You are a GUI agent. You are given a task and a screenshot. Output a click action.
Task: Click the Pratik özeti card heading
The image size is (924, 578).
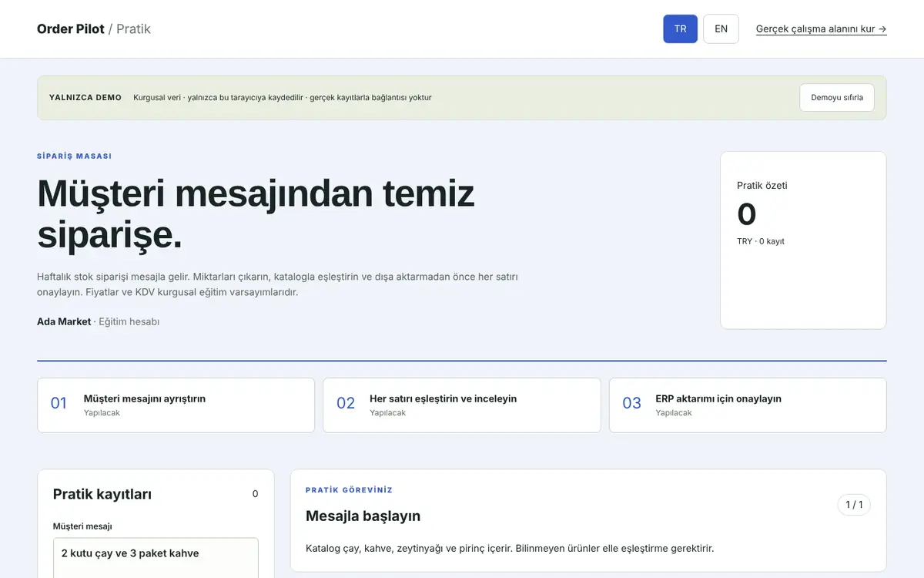pyautogui.click(x=762, y=186)
